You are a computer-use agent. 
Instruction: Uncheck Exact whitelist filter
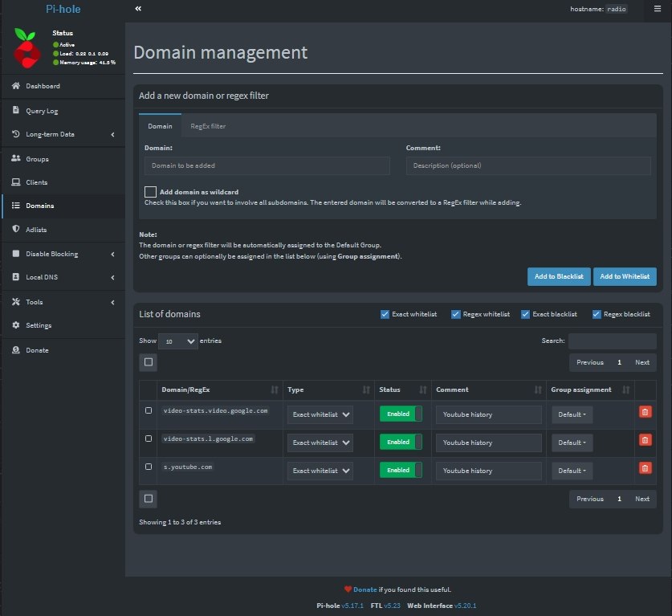[x=385, y=314]
